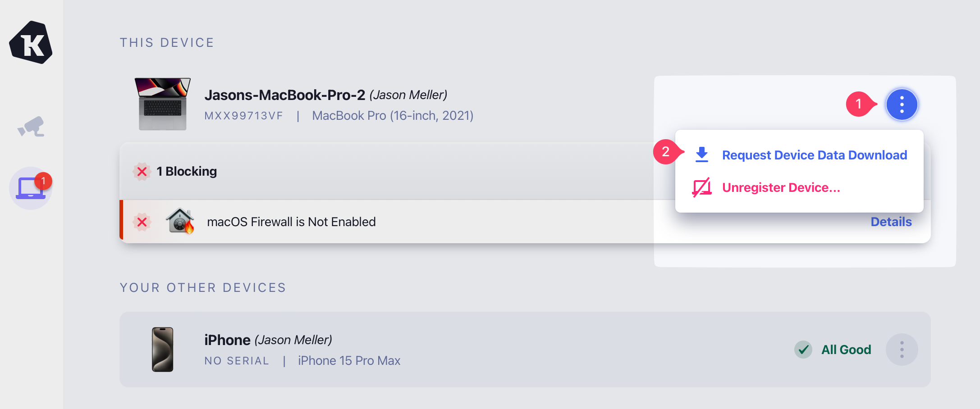Screen dimensions: 980x409
Task: Choose Unregister Device from menu
Action: (781, 187)
